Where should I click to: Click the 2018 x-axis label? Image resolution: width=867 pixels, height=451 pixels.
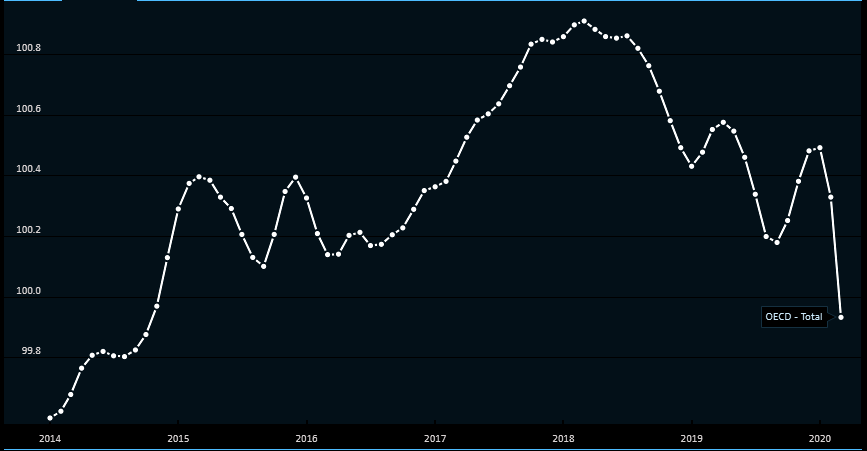563,439
